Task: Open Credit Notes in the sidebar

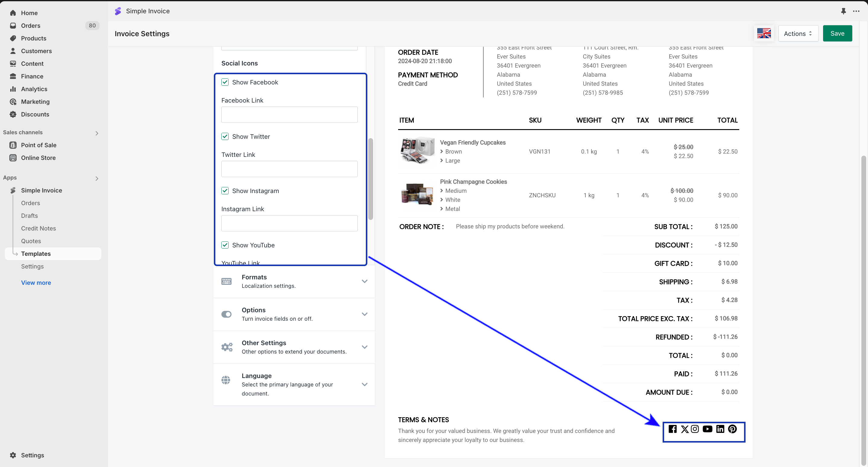Action: 38,228
